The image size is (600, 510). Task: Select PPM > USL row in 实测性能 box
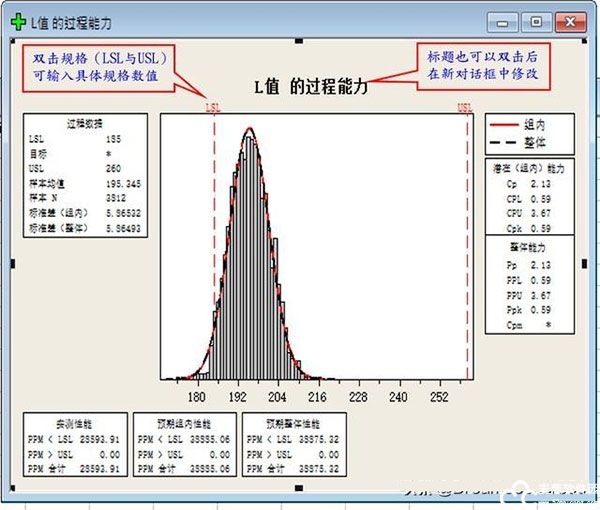pos(74,455)
